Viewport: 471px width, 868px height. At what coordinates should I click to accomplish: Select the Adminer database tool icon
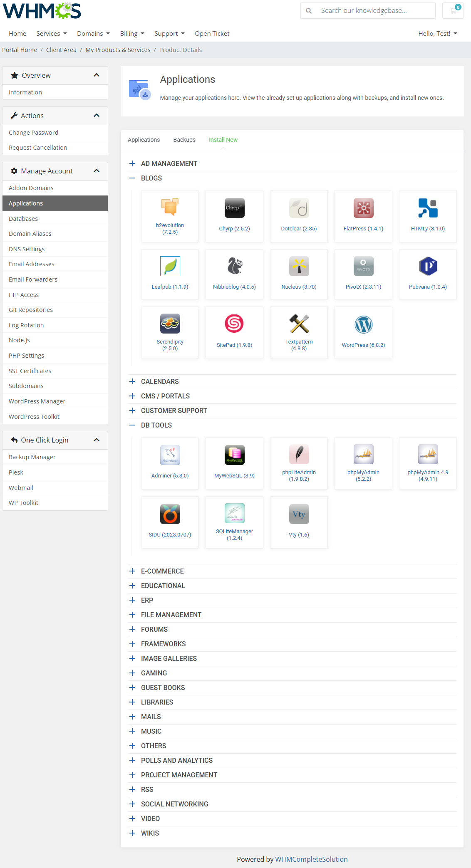170,455
